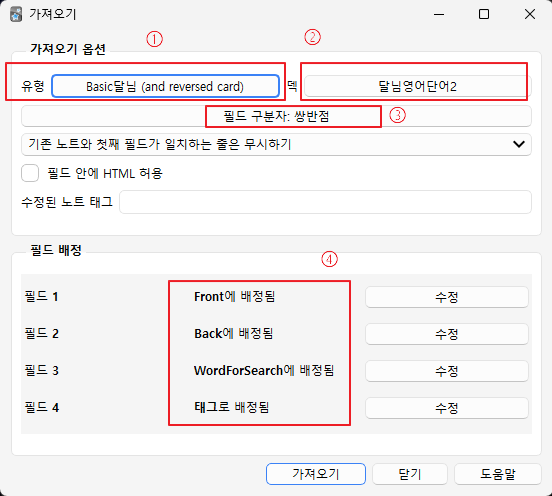Select the 'Front에 배정됨' text
This screenshot has width=552, height=496.
point(234,296)
